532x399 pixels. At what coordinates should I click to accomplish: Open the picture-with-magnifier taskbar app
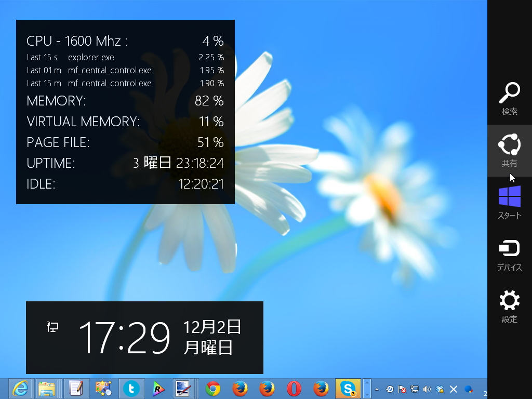point(103,389)
